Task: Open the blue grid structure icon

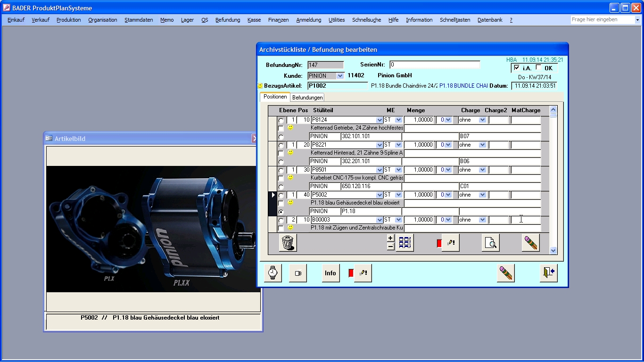Action: [405, 243]
